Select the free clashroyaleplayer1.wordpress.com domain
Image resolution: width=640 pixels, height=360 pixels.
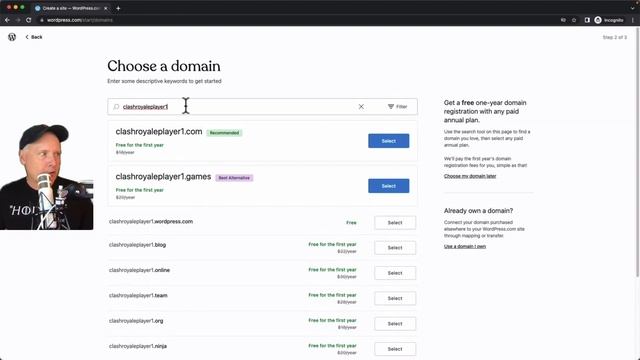coord(395,223)
